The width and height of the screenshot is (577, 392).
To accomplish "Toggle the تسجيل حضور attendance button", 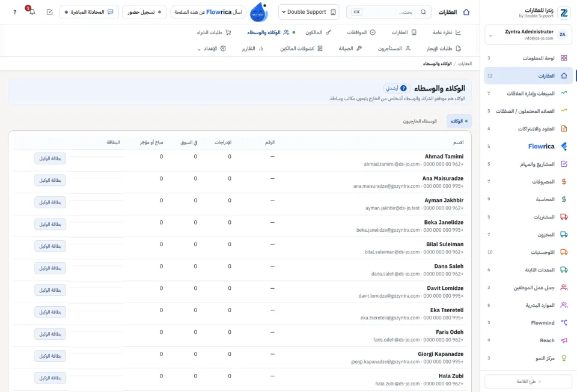I will point(144,12).
